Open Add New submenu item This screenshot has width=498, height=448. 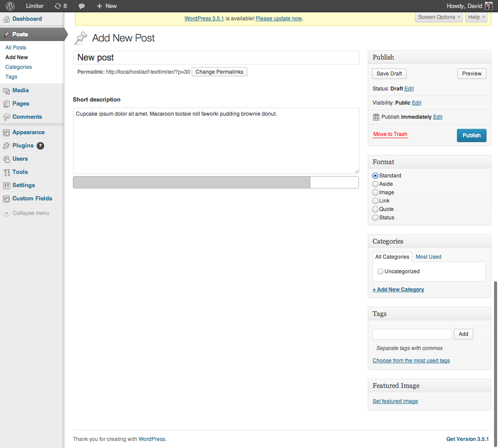tap(16, 57)
